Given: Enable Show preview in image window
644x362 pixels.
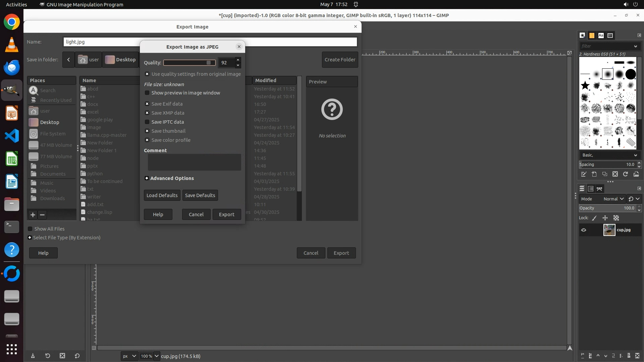Looking at the screenshot, I should click(x=147, y=93).
